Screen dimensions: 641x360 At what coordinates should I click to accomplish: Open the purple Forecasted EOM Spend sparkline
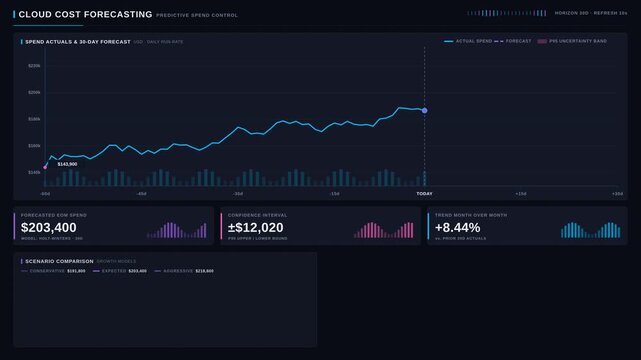point(177,230)
